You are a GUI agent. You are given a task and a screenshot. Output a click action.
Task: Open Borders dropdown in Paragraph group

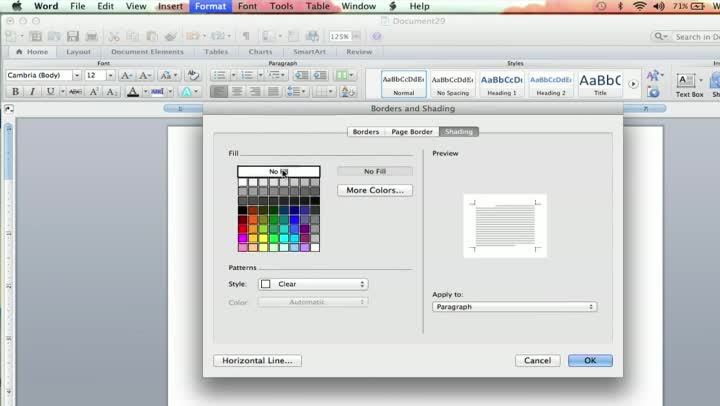point(324,91)
